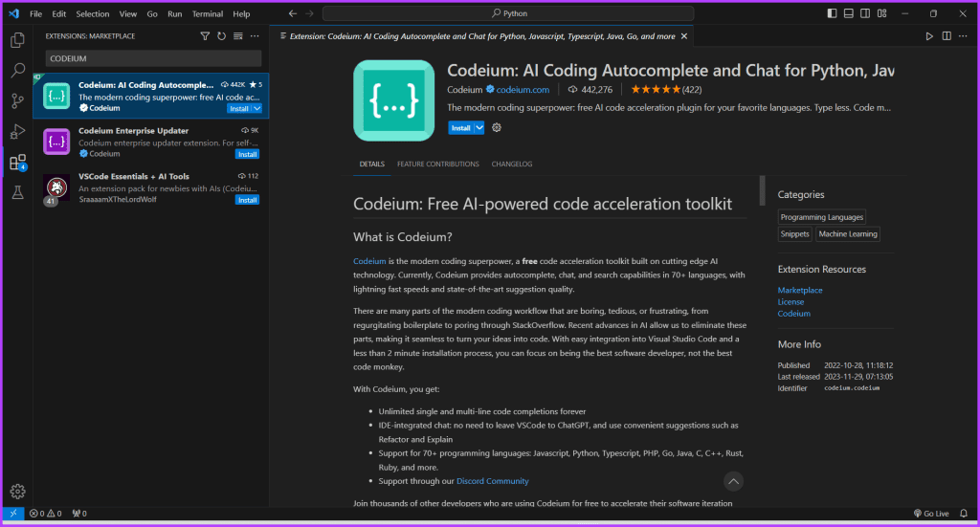The width and height of the screenshot is (980, 527).
Task: Select the VSCode Essentials + AI Tools list item
Action: pyautogui.click(x=151, y=187)
